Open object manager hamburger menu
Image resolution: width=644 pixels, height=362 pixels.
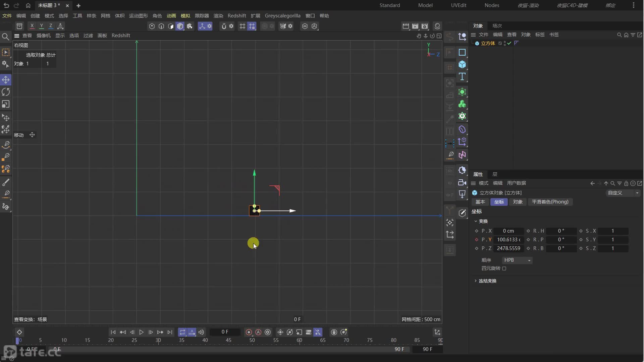coord(473,35)
